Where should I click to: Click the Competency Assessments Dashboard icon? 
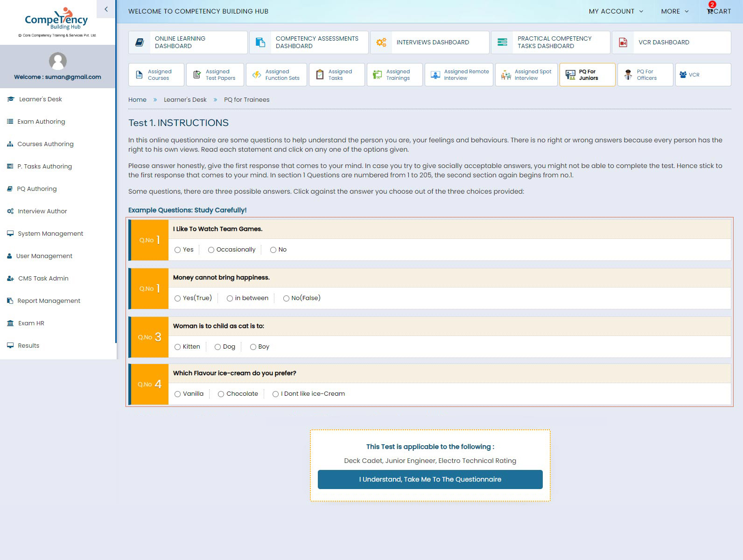point(260,42)
